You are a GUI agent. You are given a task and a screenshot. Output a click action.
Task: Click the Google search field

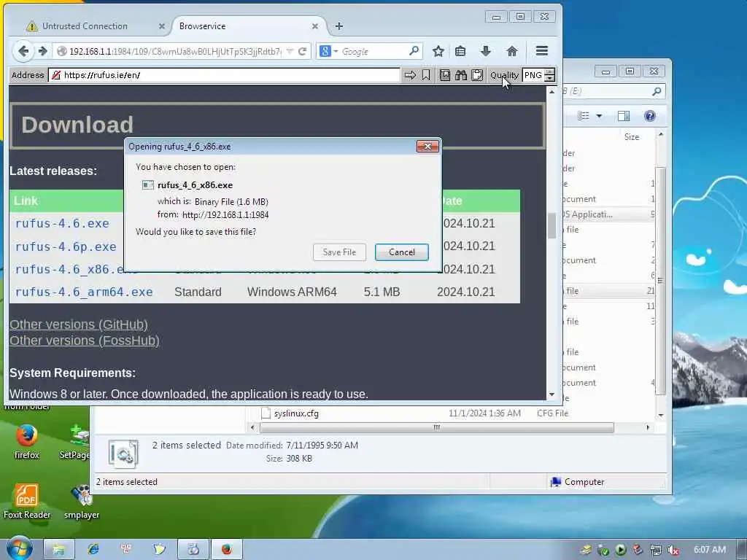pyautogui.click(x=374, y=52)
